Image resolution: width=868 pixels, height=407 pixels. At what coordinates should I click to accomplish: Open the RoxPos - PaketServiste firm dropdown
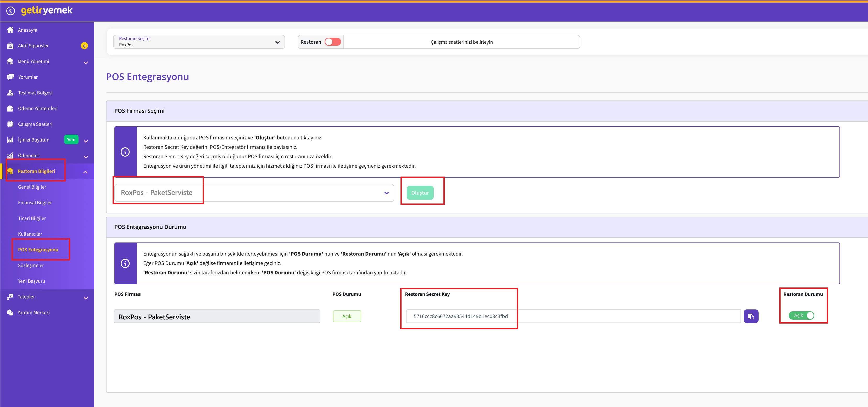tap(254, 193)
